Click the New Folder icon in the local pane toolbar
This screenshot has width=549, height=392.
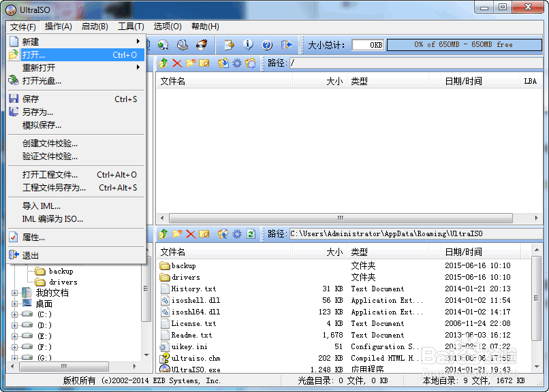177,234
